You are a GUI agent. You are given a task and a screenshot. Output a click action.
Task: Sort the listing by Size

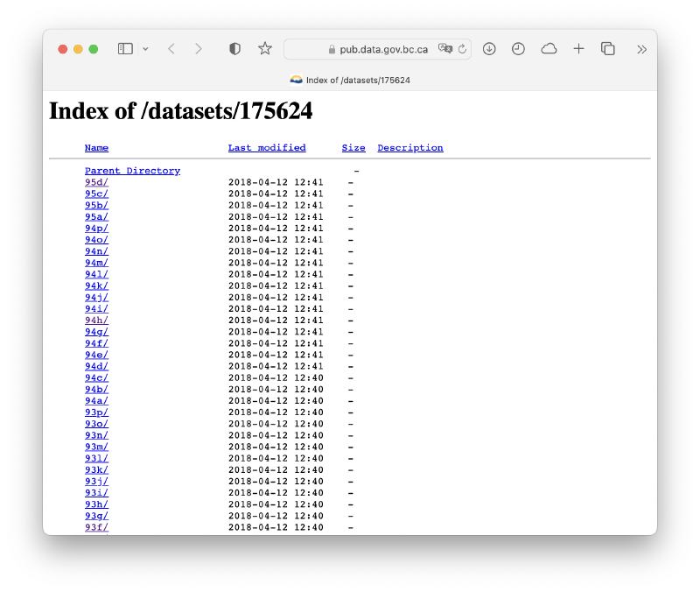click(353, 147)
